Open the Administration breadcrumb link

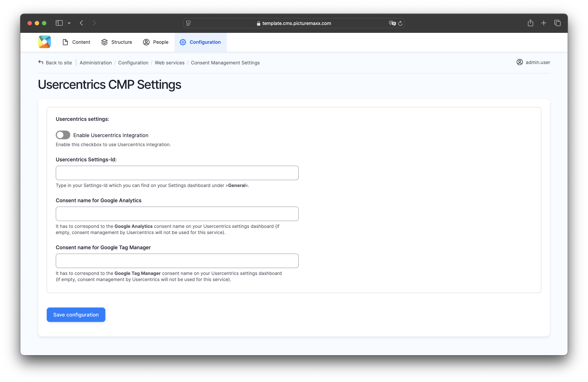point(96,63)
